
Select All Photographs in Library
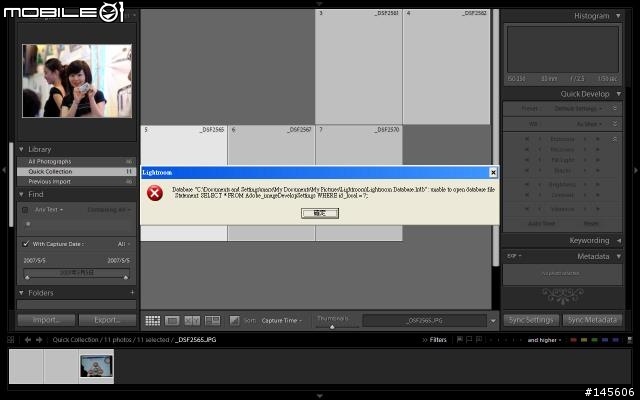(76, 162)
